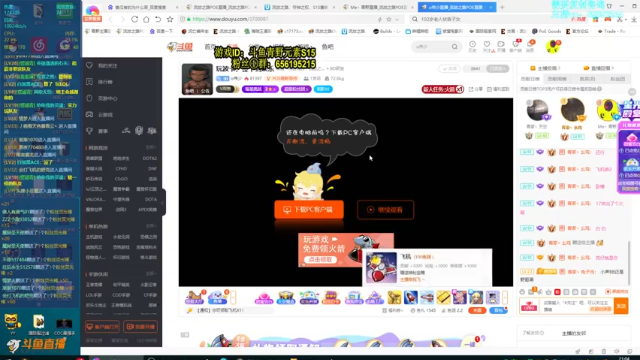
Task: Expand task list bracket beside fish icons
Action: point(233,297)
